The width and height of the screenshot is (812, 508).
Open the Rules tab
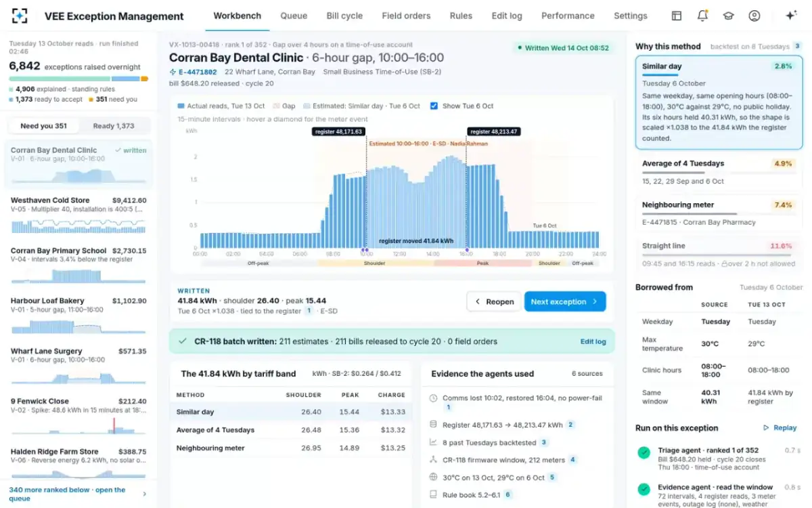[461, 16]
